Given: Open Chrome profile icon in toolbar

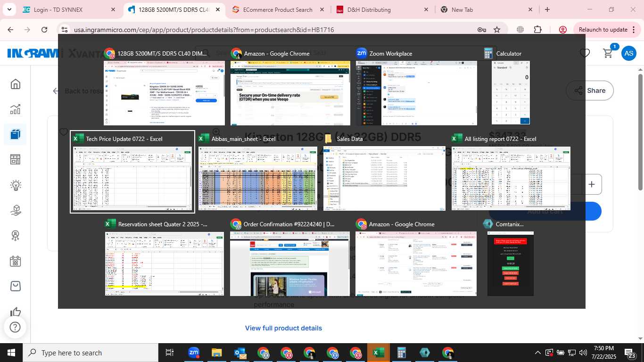Looking at the screenshot, I should (x=562, y=30).
